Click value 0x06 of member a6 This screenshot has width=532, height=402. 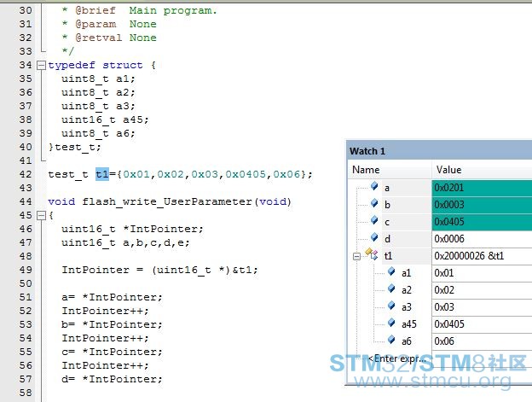click(444, 341)
